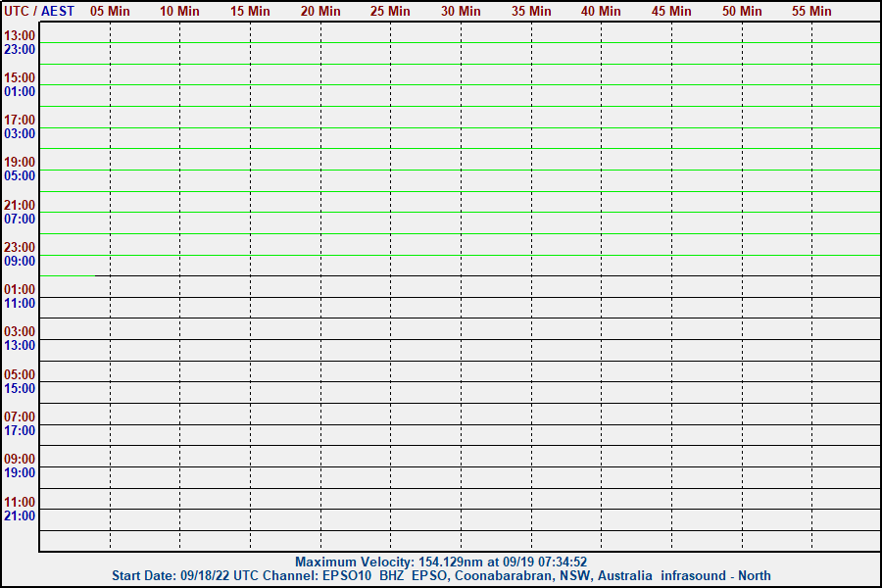
Task: Select the red 07:00 UTC row label
Action: pos(20,416)
